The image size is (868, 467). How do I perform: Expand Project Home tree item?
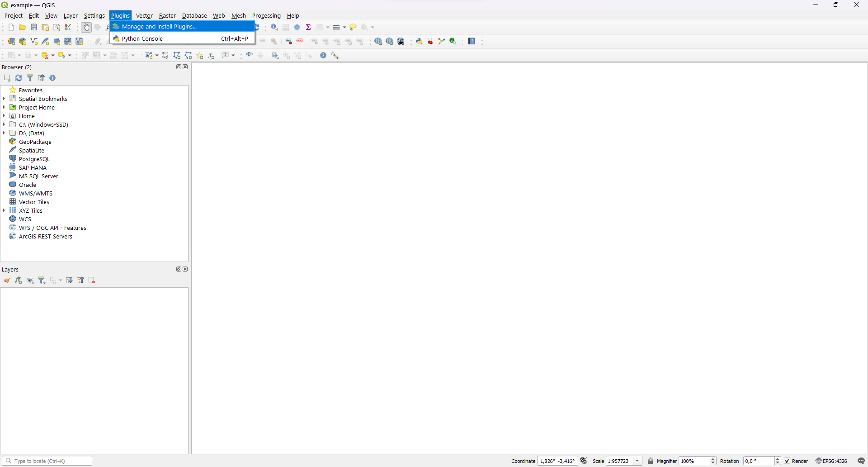coord(4,107)
